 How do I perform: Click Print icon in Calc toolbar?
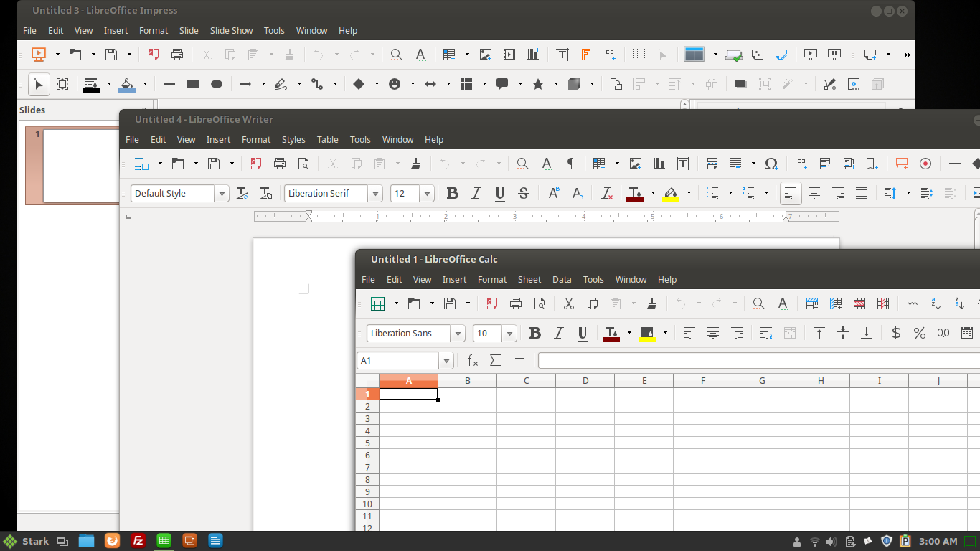tap(515, 303)
